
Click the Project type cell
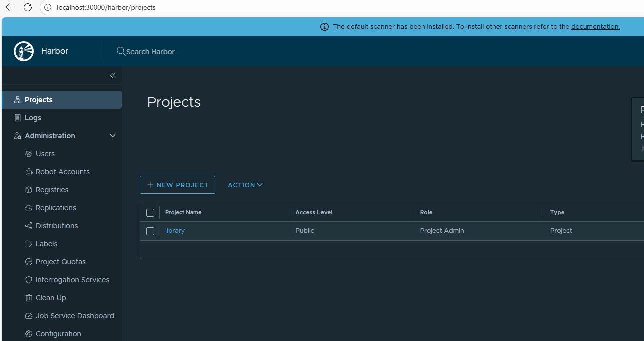click(561, 231)
